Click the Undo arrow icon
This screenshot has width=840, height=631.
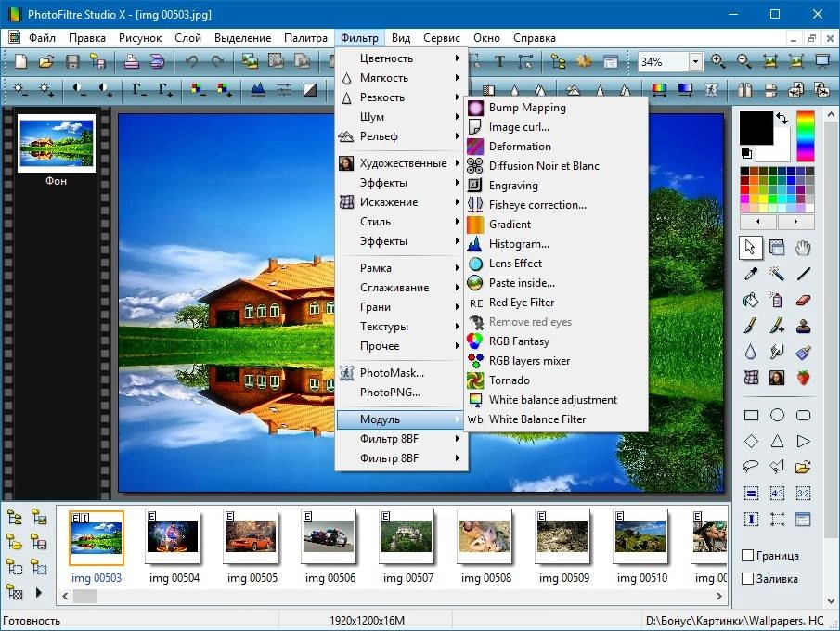click(191, 61)
